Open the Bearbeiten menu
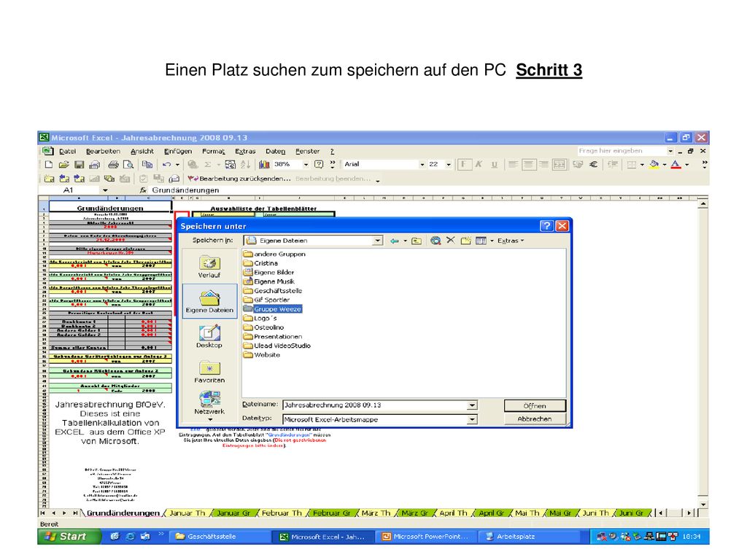Image resolution: width=747 pixels, height=560 pixels. click(x=103, y=151)
